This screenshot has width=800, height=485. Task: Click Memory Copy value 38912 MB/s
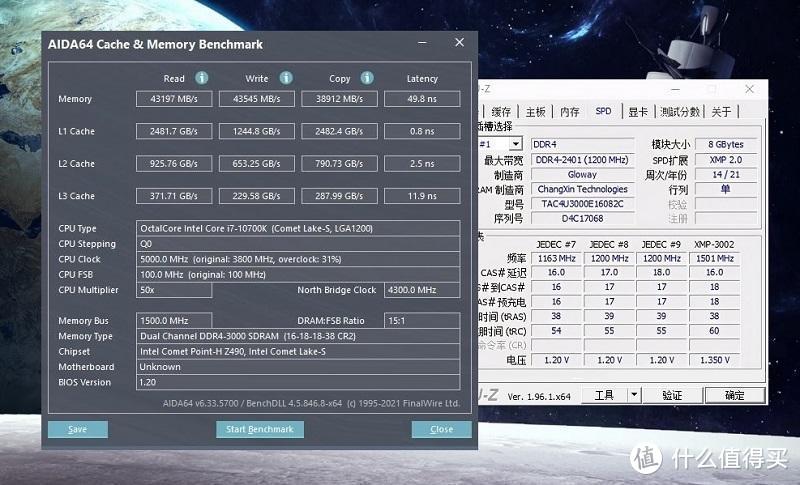tap(339, 99)
